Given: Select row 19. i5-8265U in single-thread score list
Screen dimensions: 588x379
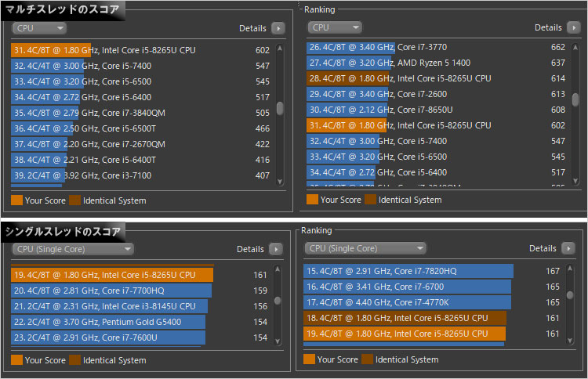Looking at the screenshot, I should tap(140, 276).
